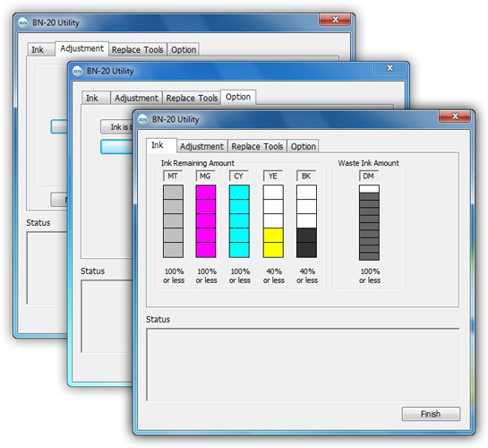Click the MG label box

pos(205,176)
